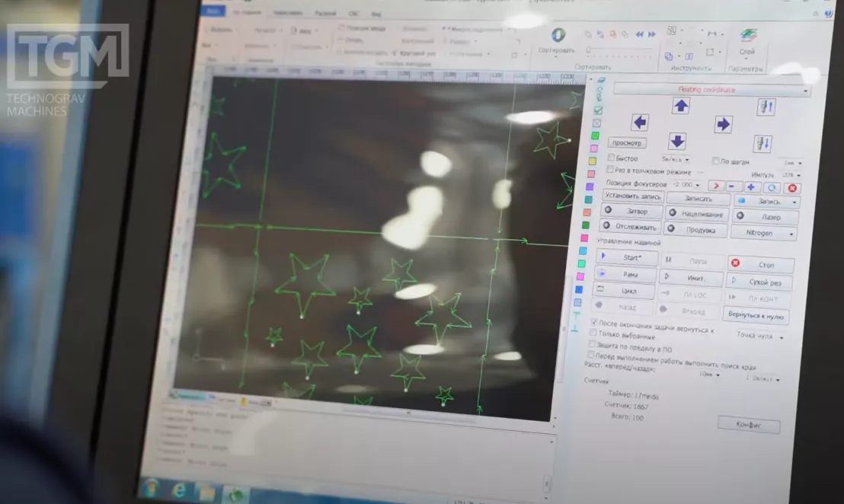844x504 pixels.
Task: Open the Floating coordinate dropdown
Action: coord(711,90)
